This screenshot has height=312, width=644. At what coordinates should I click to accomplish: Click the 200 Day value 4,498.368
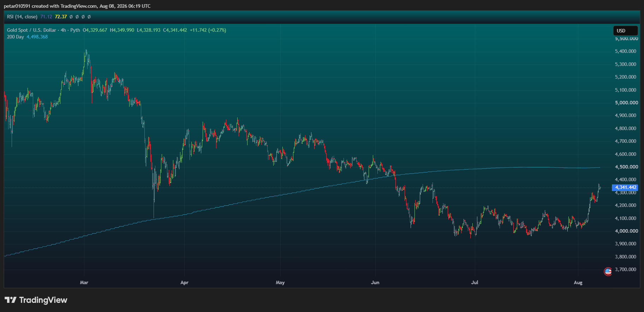(x=37, y=37)
